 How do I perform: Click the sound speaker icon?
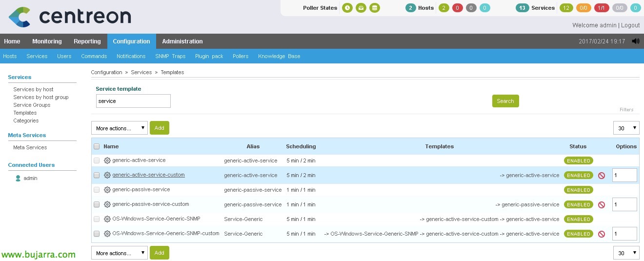(x=635, y=41)
